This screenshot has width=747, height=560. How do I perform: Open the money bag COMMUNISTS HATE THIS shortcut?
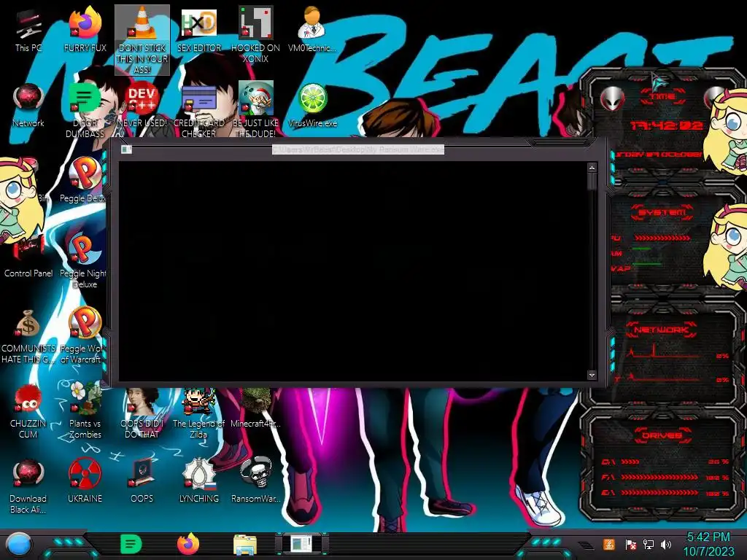point(28,335)
